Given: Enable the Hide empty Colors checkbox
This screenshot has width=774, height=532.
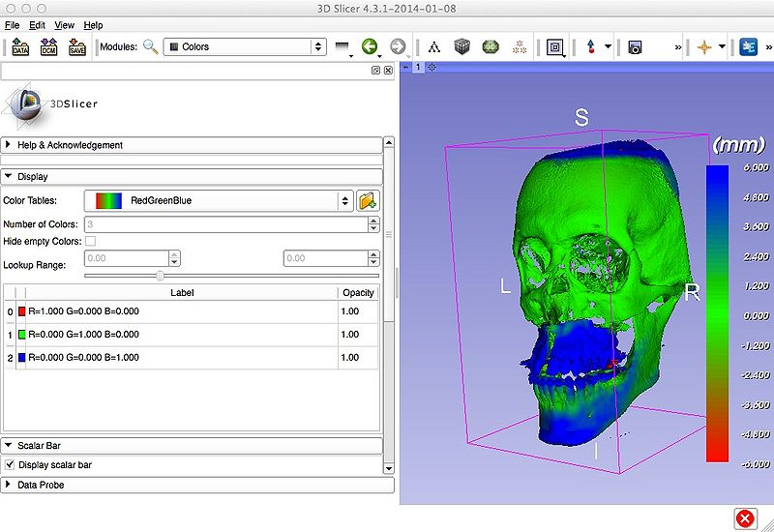Looking at the screenshot, I should click(x=91, y=241).
